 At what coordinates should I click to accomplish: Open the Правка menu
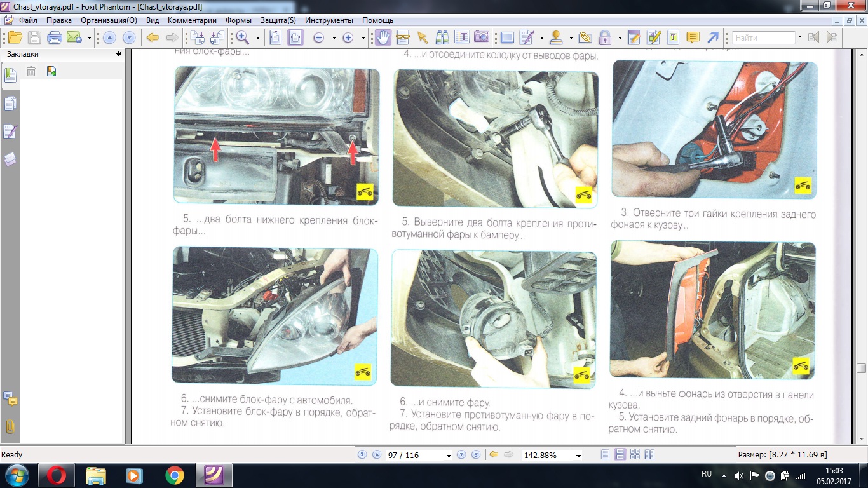[x=59, y=20]
